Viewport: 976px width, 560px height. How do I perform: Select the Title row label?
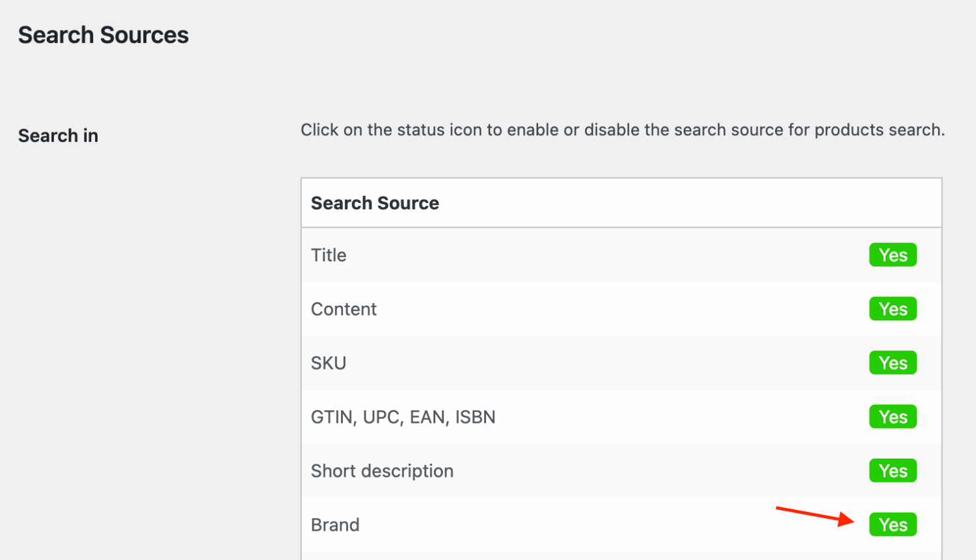point(329,255)
